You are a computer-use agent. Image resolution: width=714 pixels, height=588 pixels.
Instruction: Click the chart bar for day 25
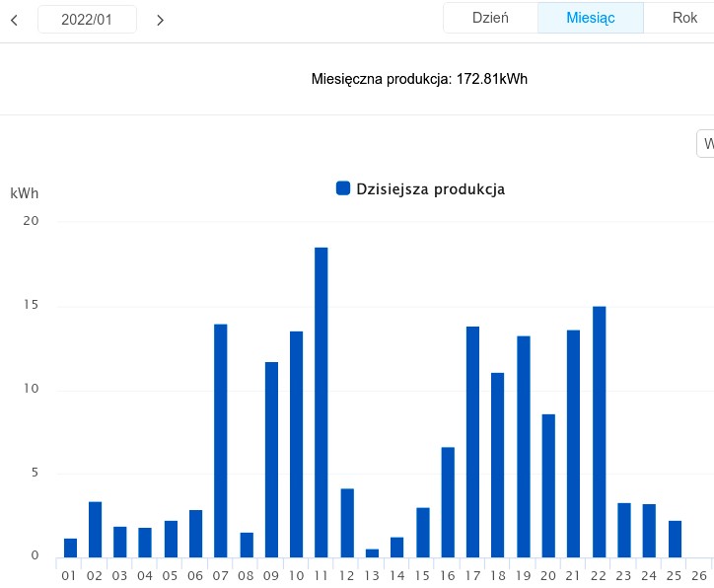[x=675, y=539]
